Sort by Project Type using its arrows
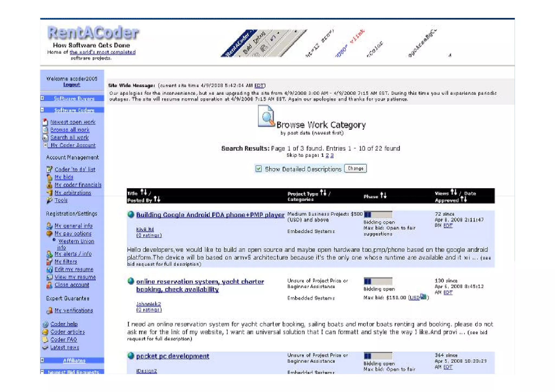 (x=323, y=193)
